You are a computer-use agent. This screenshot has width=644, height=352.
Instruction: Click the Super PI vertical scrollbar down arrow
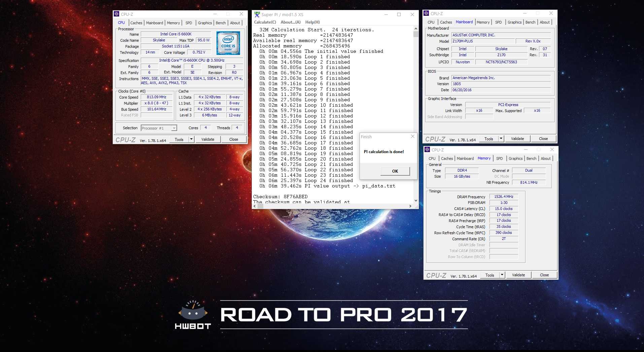(416, 200)
